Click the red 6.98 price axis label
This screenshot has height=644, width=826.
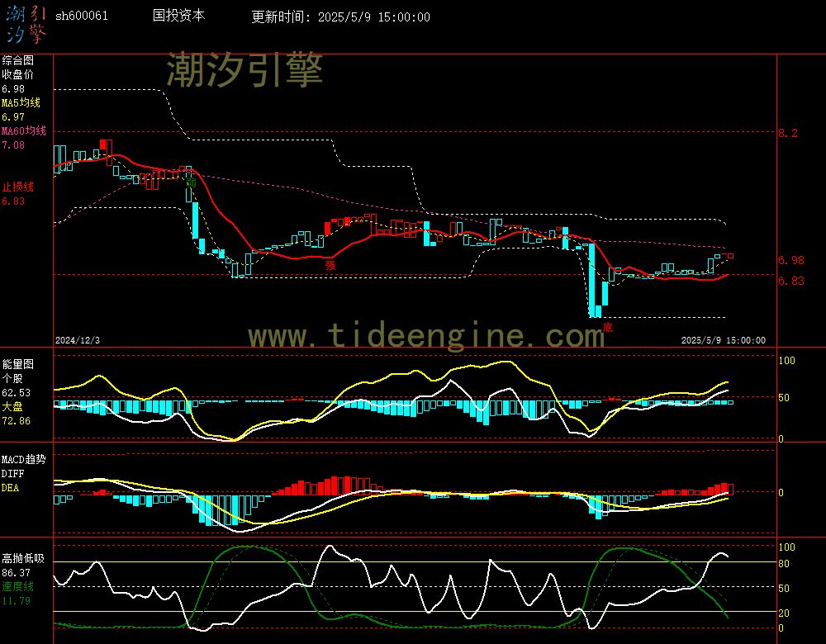coord(791,260)
